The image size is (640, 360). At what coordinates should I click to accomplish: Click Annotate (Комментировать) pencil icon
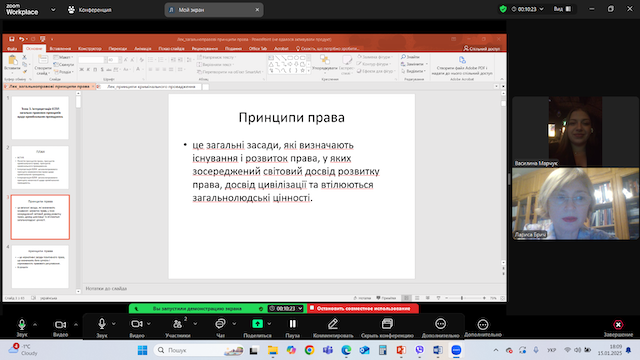pyautogui.click(x=333, y=324)
